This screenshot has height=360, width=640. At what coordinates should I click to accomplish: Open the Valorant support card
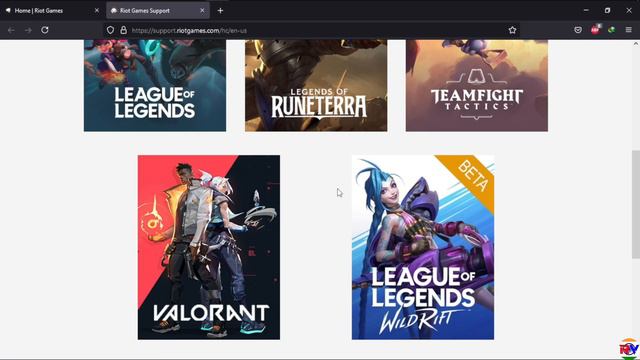(x=209, y=247)
